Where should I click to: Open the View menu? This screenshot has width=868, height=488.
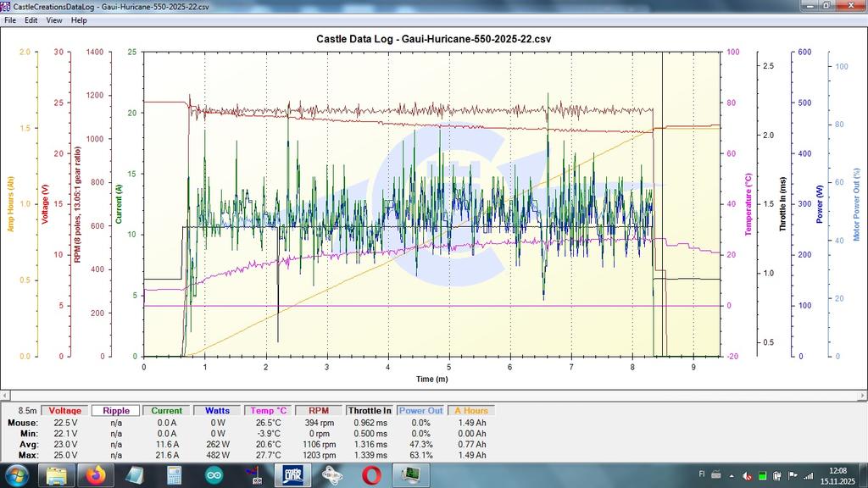point(54,19)
